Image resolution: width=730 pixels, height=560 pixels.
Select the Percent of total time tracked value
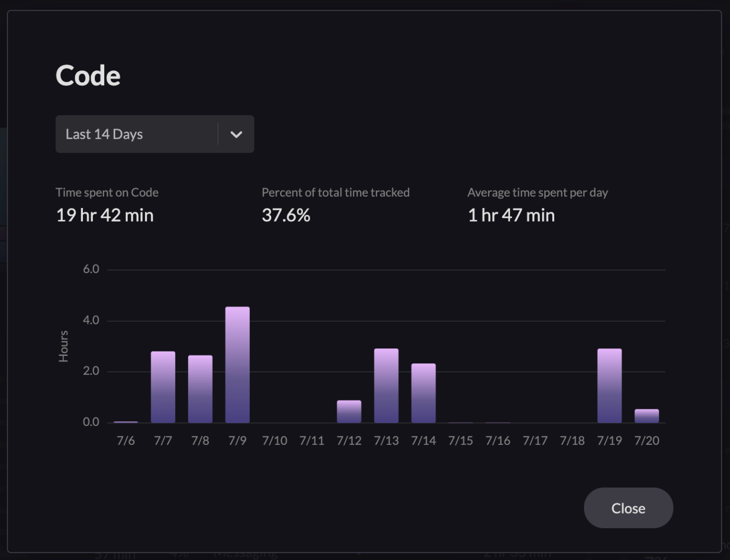286,215
